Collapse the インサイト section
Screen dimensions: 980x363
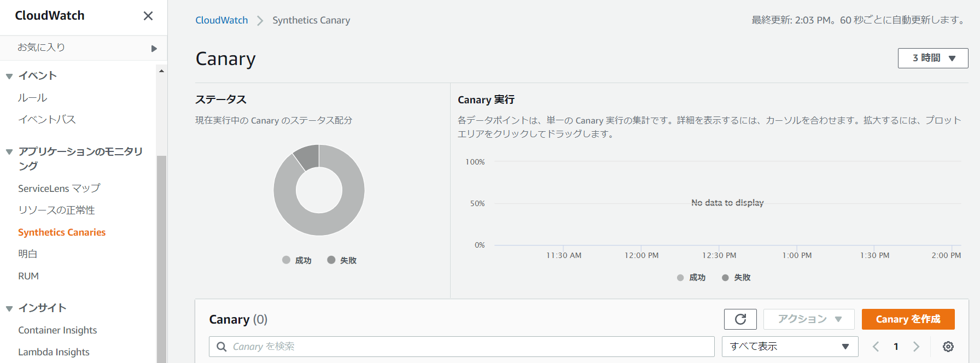coord(9,308)
